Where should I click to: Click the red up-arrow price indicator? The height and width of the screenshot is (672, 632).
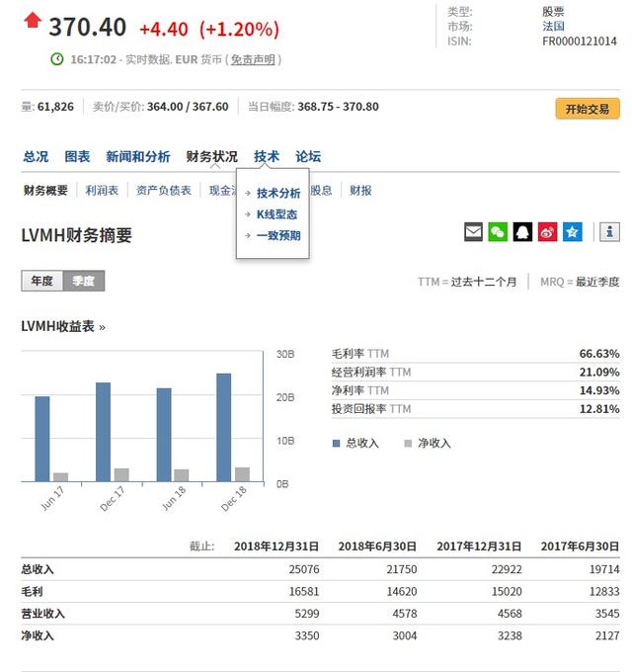pos(33,20)
